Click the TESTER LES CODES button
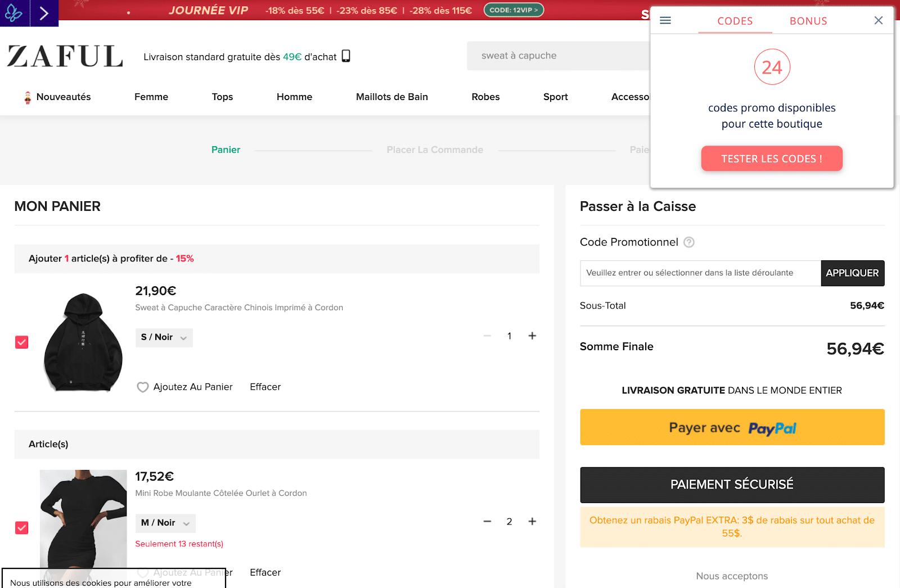 (x=772, y=159)
